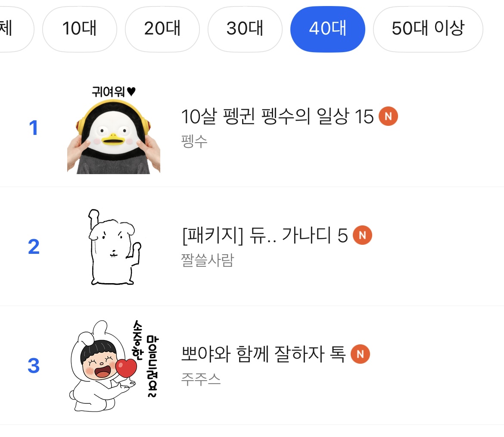Switch to the 10대 age tab
Screen dimensions: 504x437
tap(80, 29)
